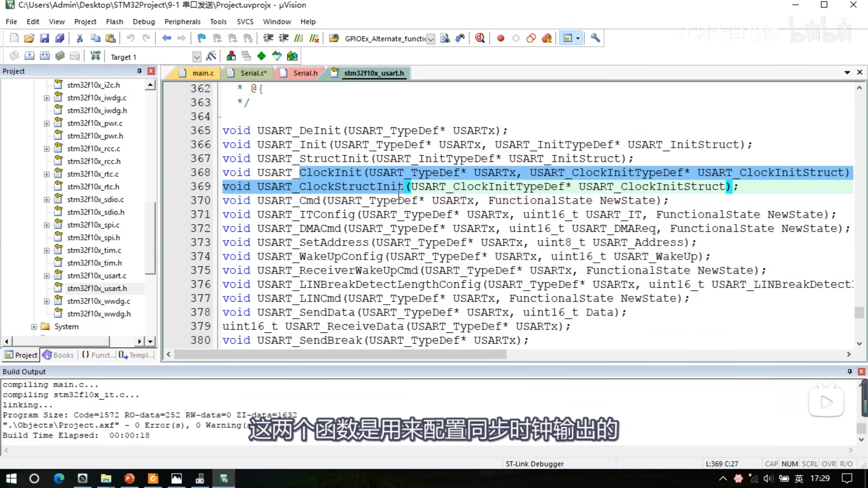The width and height of the screenshot is (868, 488).
Task: Click the Save file toolbar icon
Action: point(44,38)
